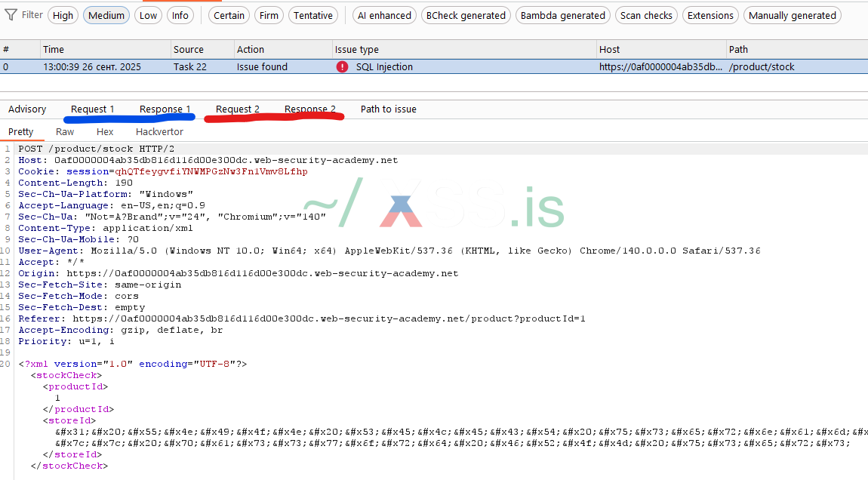Toggle the BCheck generated filter

click(x=466, y=16)
